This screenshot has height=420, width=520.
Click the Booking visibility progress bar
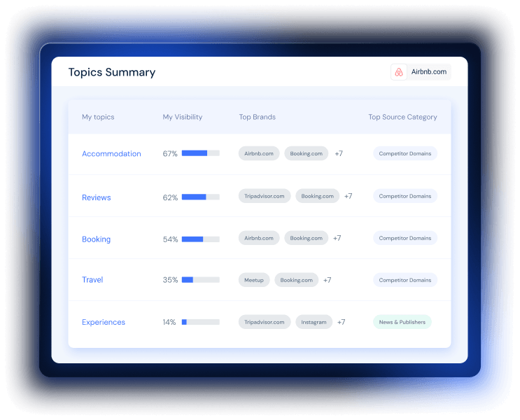click(x=201, y=239)
